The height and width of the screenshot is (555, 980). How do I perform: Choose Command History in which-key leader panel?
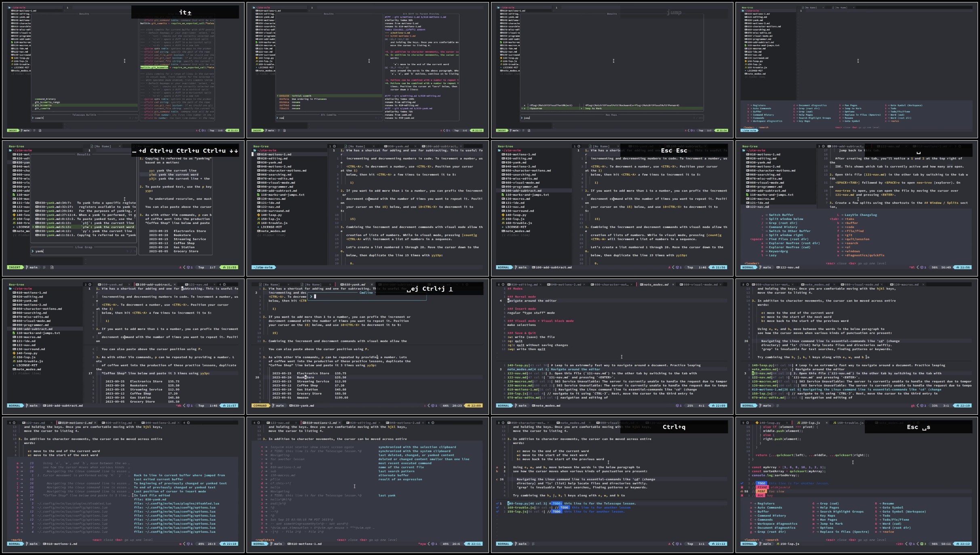pyautogui.click(x=782, y=227)
